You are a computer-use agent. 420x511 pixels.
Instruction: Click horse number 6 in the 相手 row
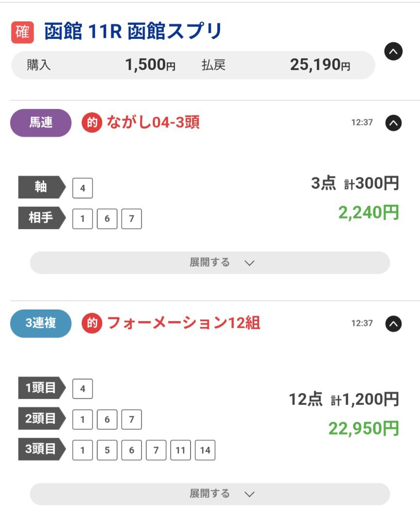tap(107, 219)
